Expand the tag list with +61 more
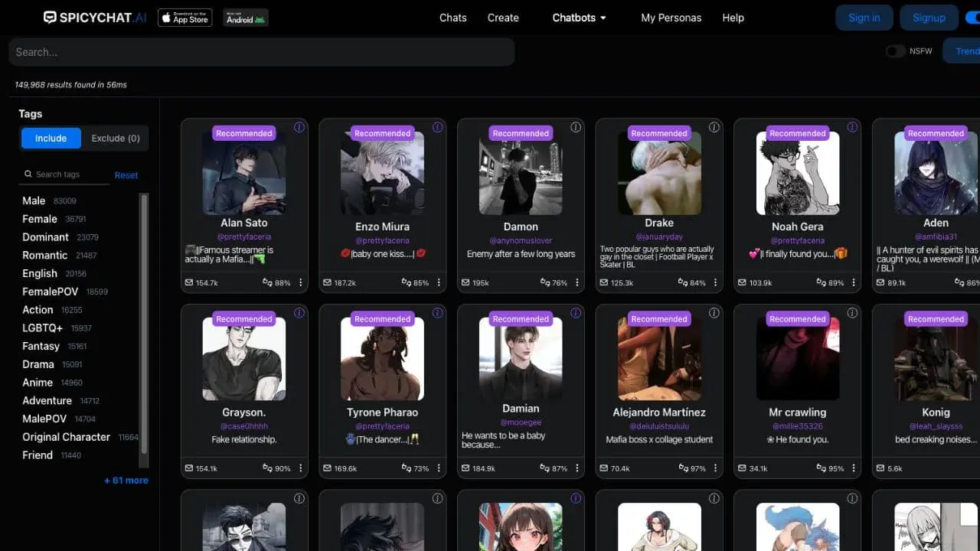Screen dimensions: 980x551 pos(126,481)
